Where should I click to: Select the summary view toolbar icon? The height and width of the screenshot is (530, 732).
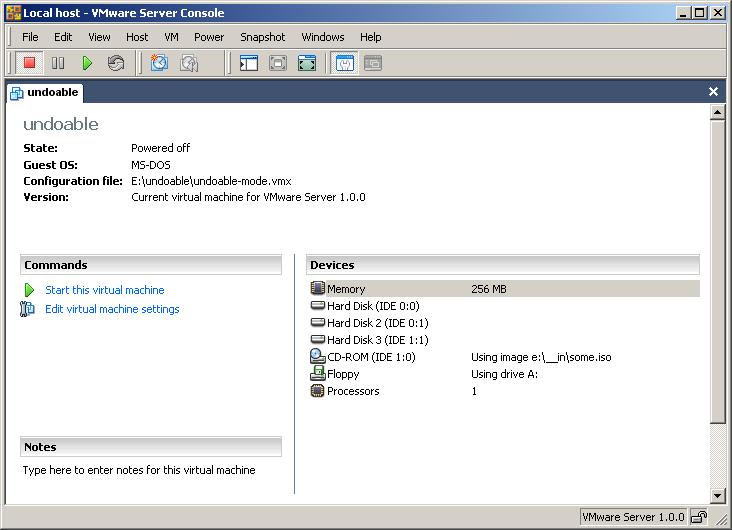pyautogui.click(x=344, y=63)
